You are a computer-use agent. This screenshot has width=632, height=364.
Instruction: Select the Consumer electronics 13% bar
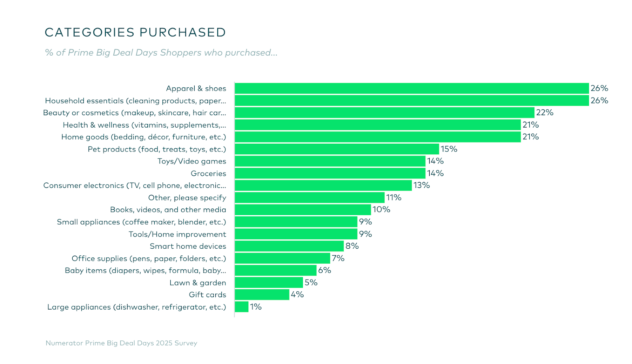(x=323, y=186)
